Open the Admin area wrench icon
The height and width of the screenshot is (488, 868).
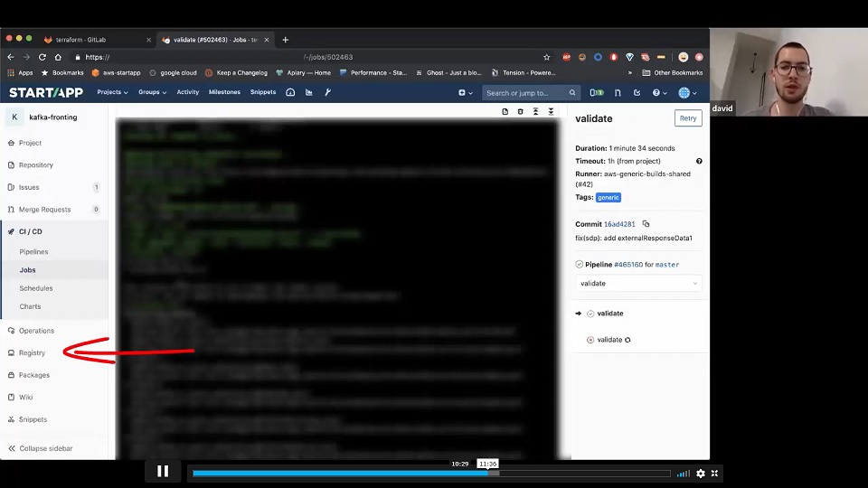pos(327,92)
